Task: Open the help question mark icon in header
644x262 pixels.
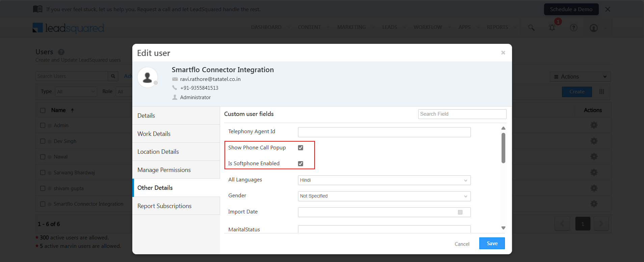Action: (573, 28)
